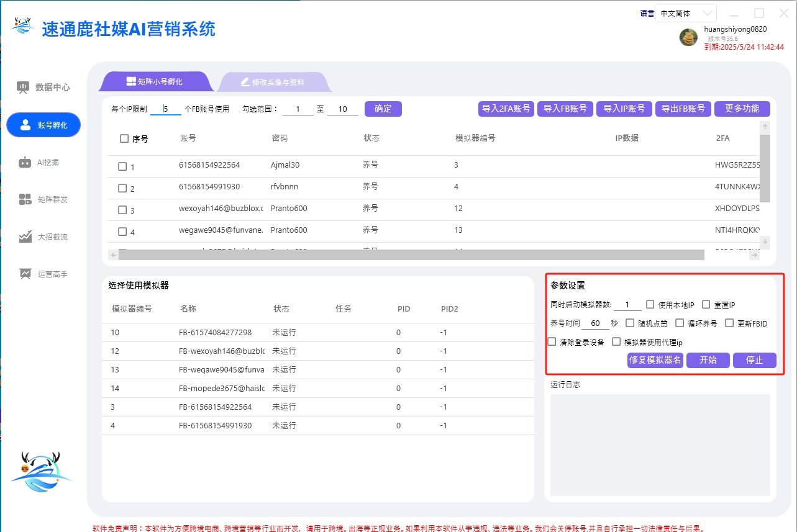The height and width of the screenshot is (532, 797).
Task: Focus the 勾选范围 start field
Action: [x=298, y=109]
